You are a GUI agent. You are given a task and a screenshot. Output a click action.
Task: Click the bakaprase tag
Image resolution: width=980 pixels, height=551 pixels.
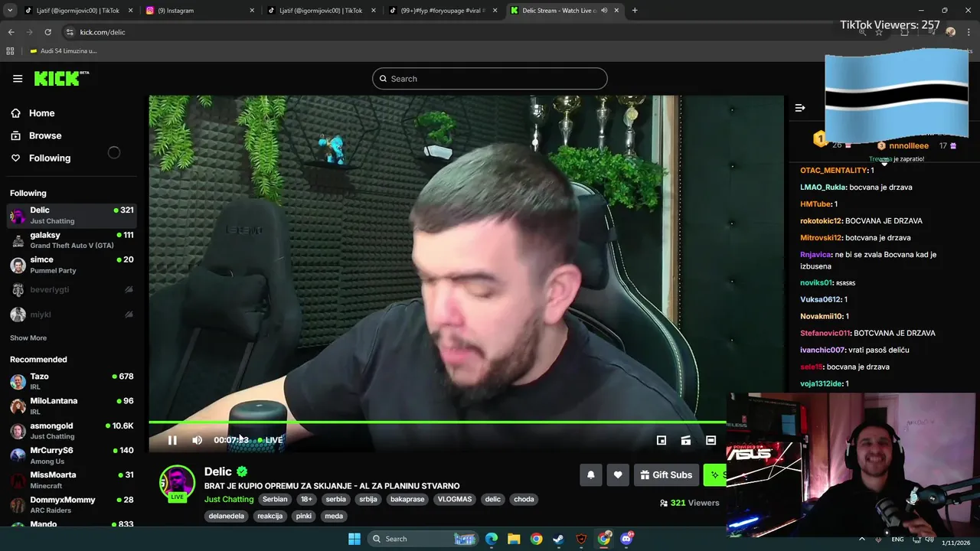(x=407, y=499)
